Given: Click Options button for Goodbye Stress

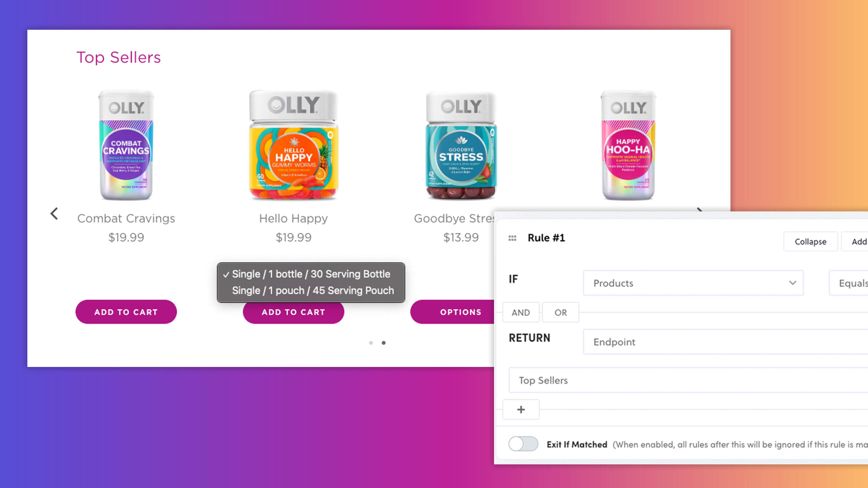Looking at the screenshot, I should 461,312.
